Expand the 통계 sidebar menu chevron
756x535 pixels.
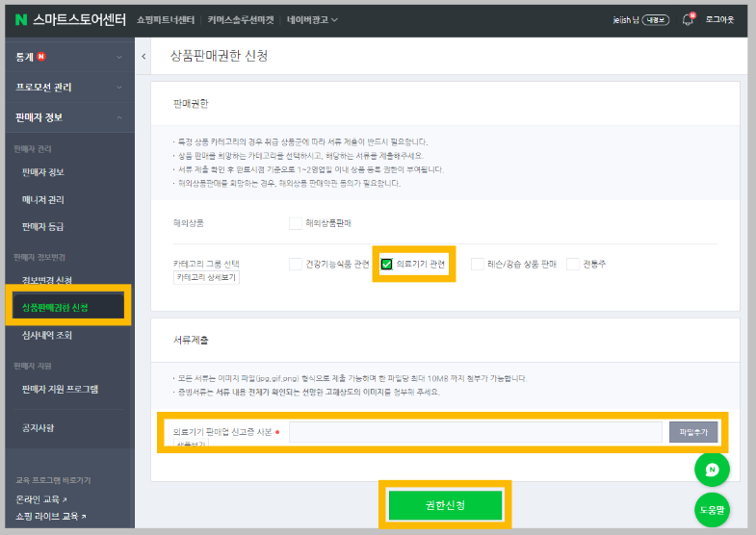coord(119,57)
